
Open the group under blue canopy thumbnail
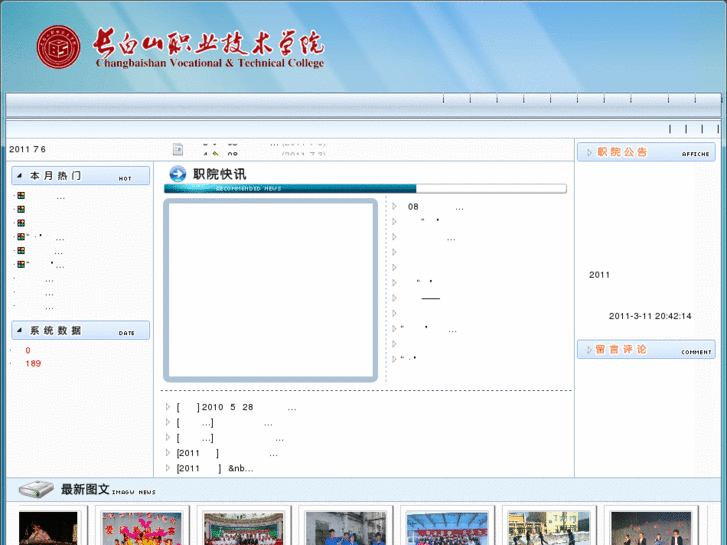[x=447, y=529]
